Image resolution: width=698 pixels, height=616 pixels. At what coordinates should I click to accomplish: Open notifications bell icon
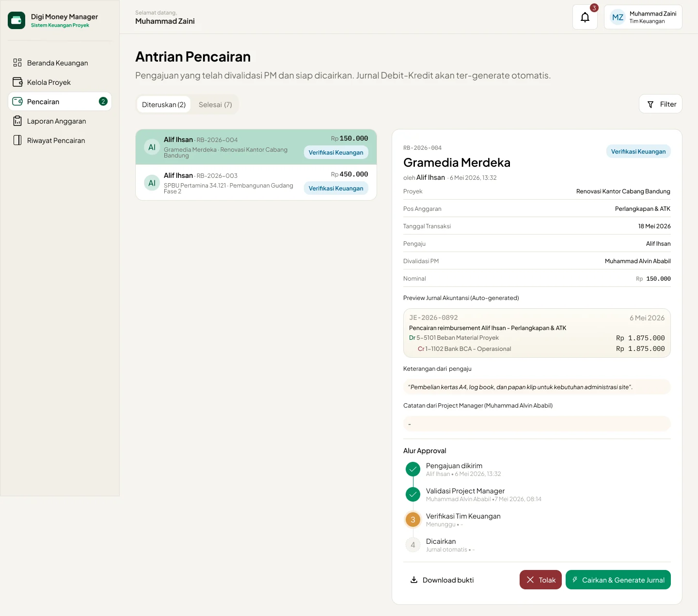tap(585, 17)
